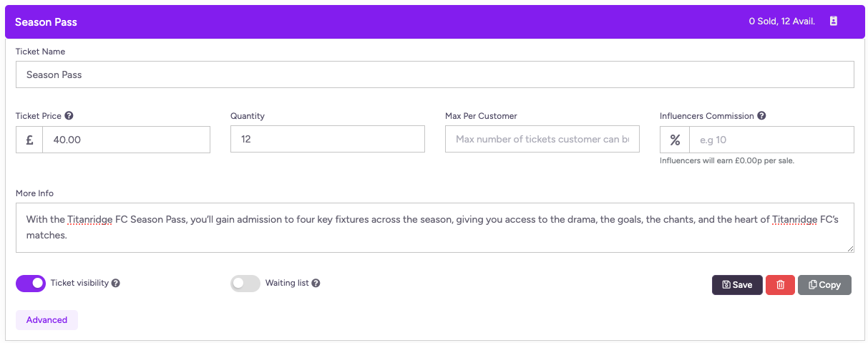868x343 pixels.
Task: Click the Influencers Commission percentage field
Action: coord(771,140)
